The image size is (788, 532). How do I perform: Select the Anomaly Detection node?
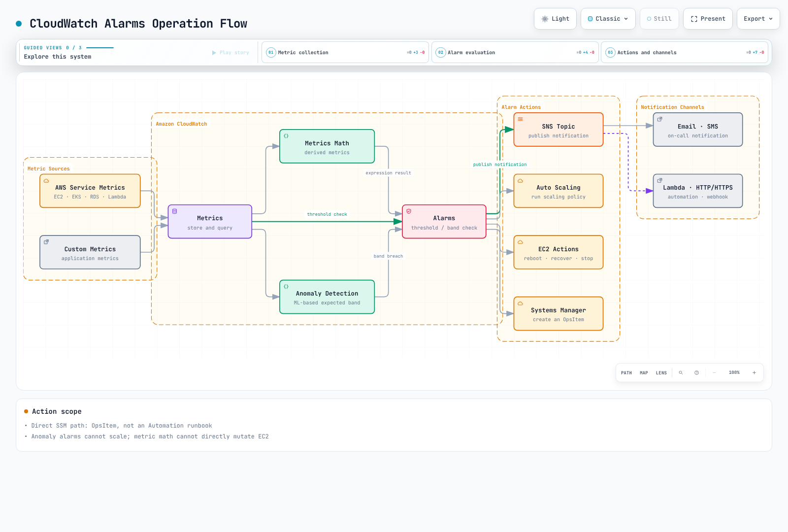pos(327,297)
